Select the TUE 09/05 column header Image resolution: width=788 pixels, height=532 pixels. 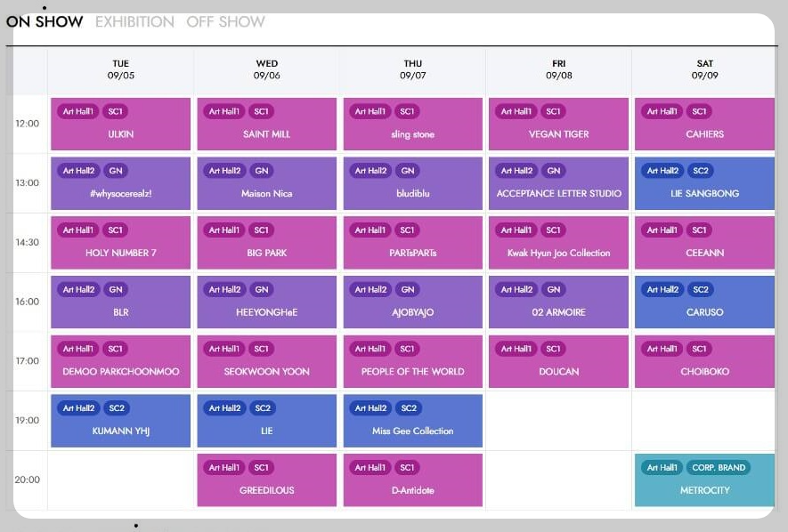pos(120,69)
